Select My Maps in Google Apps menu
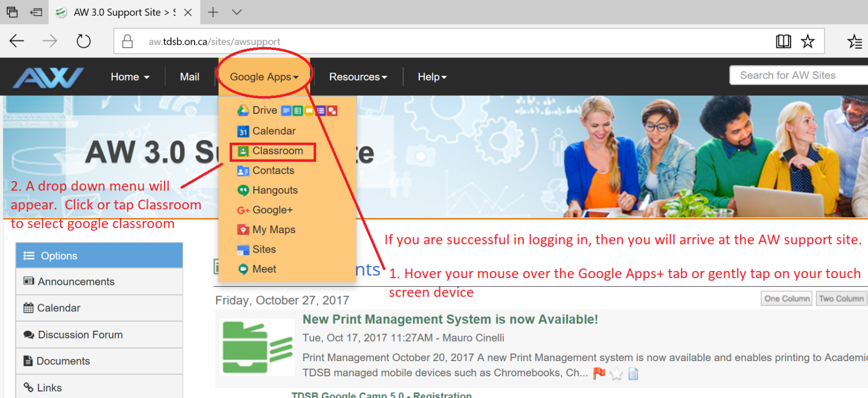The height and width of the screenshot is (398, 868). (x=274, y=230)
